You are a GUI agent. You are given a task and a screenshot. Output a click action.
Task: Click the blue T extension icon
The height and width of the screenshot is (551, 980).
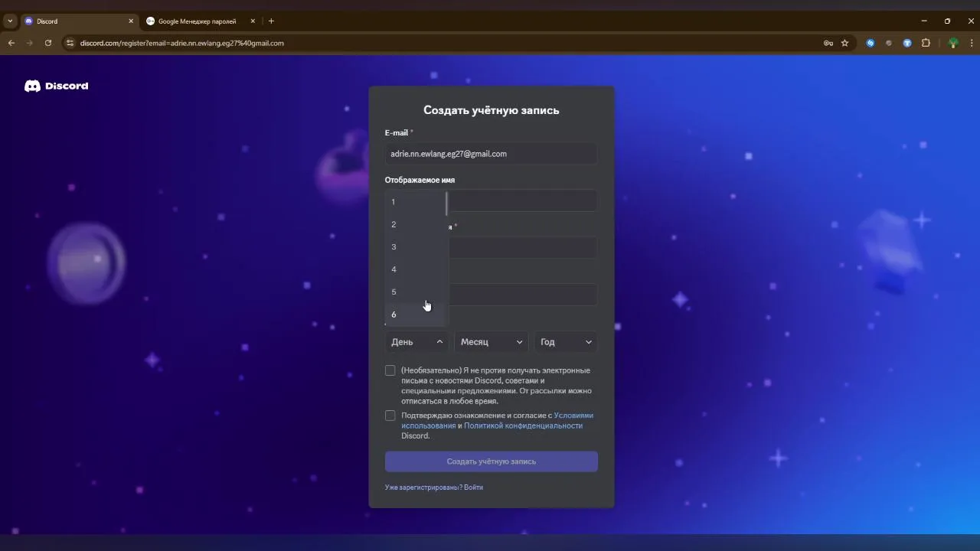tap(907, 43)
